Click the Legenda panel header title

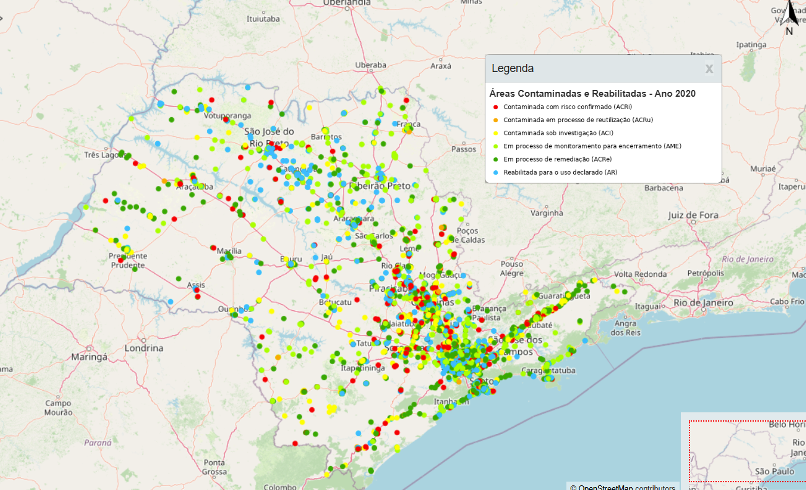click(512, 69)
